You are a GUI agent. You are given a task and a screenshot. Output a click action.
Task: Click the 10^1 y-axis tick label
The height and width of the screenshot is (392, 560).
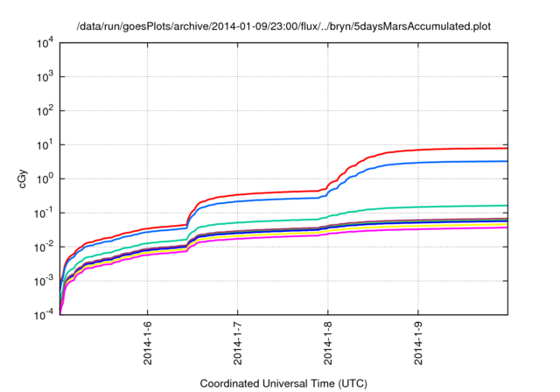(45, 144)
